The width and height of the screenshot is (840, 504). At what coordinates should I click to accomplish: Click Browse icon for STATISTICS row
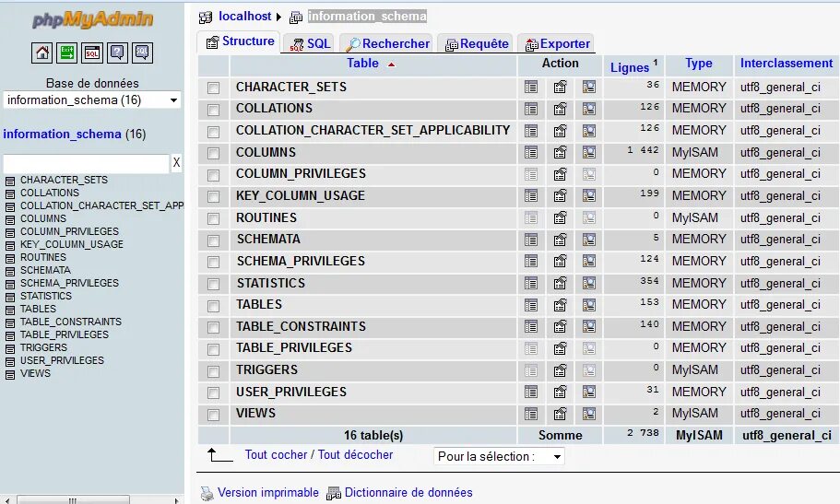tap(531, 283)
